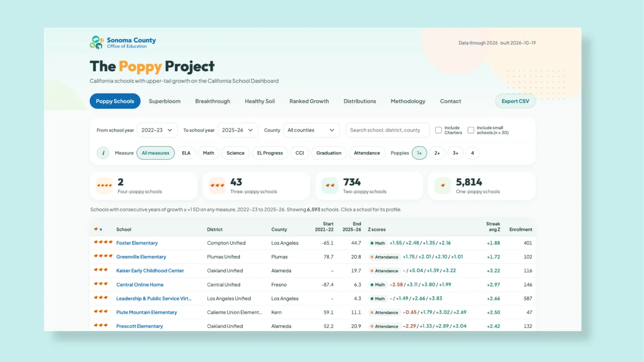Filter by the ELA measure chip
The image size is (644, 362).
click(x=186, y=153)
